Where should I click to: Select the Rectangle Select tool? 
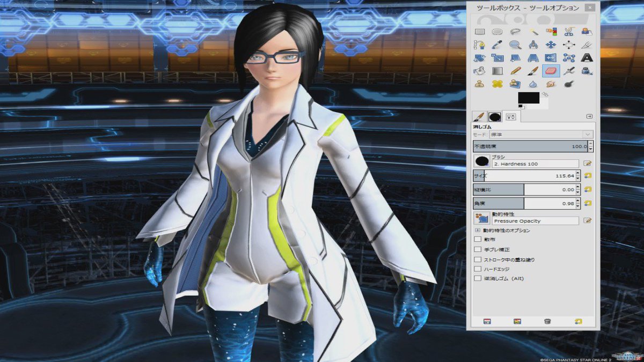[479, 32]
